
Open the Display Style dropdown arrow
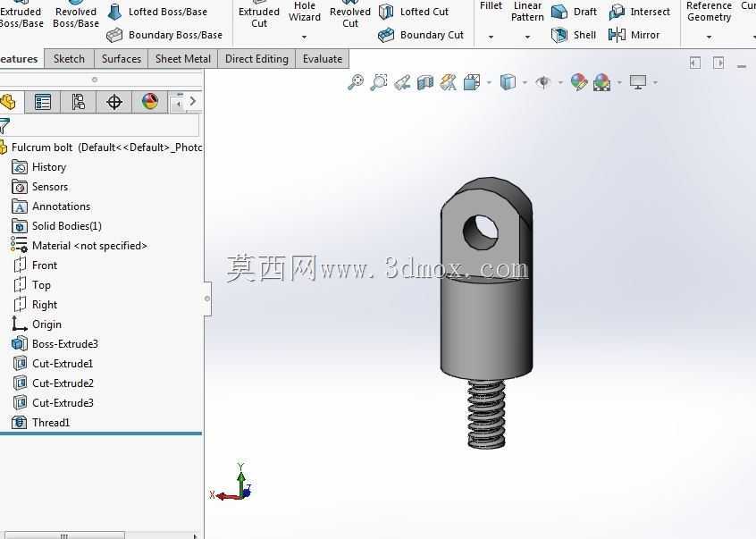coord(525,83)
